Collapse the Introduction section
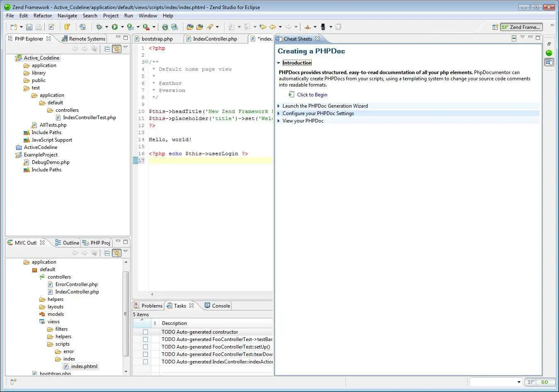 (278, 63)
